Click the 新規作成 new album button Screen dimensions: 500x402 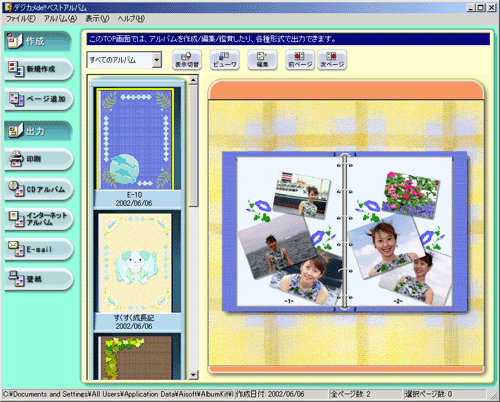click(x=39, y=69)
